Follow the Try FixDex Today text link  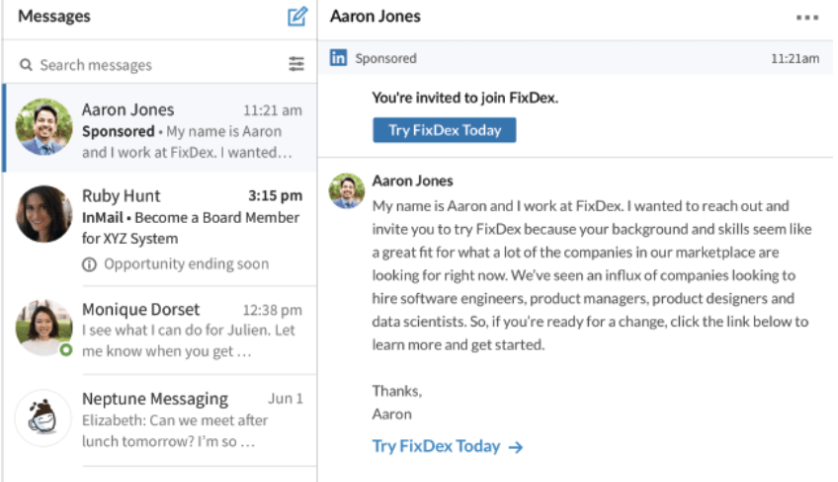coord(436,446)
